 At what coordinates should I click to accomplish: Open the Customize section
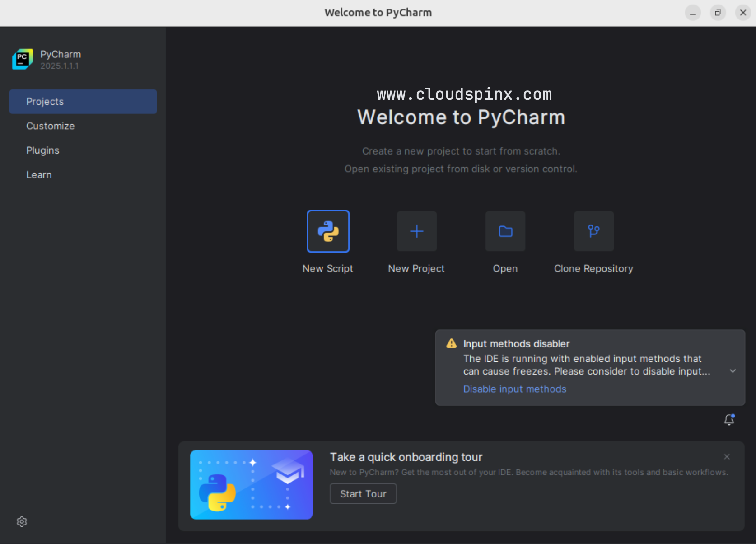50,126
